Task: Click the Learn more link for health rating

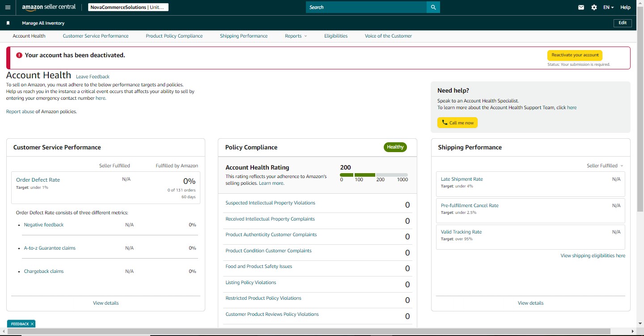Action: 271,183
